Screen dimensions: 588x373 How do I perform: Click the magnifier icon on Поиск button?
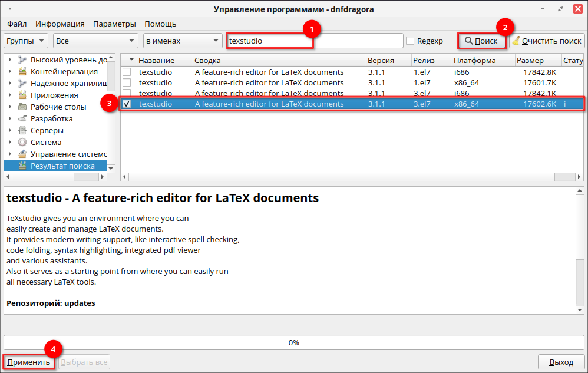[469, 41]
